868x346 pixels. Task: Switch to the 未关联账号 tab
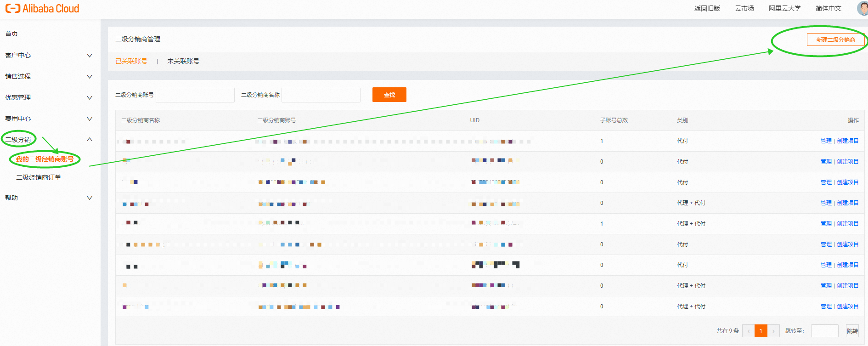(183, 61)
